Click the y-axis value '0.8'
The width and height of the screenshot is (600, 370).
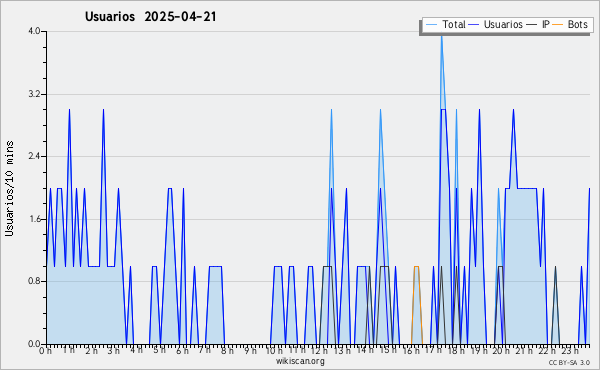(34, 282)
